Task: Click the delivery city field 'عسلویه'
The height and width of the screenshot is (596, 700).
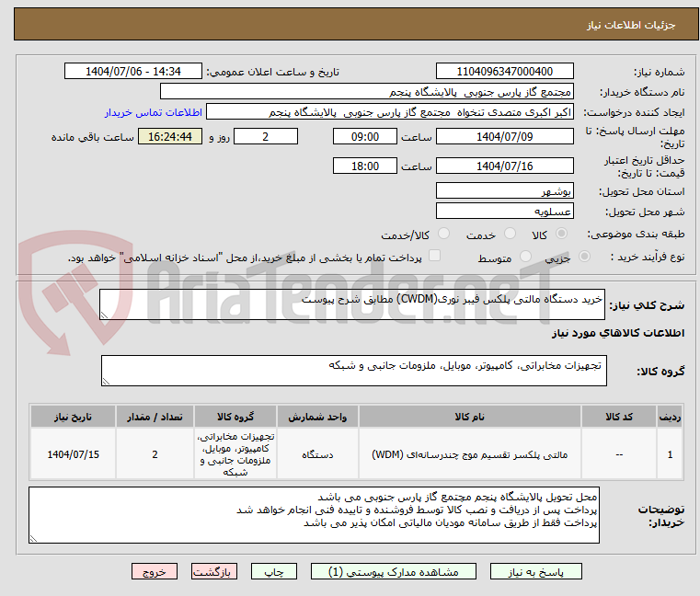Action: (504, 212)
